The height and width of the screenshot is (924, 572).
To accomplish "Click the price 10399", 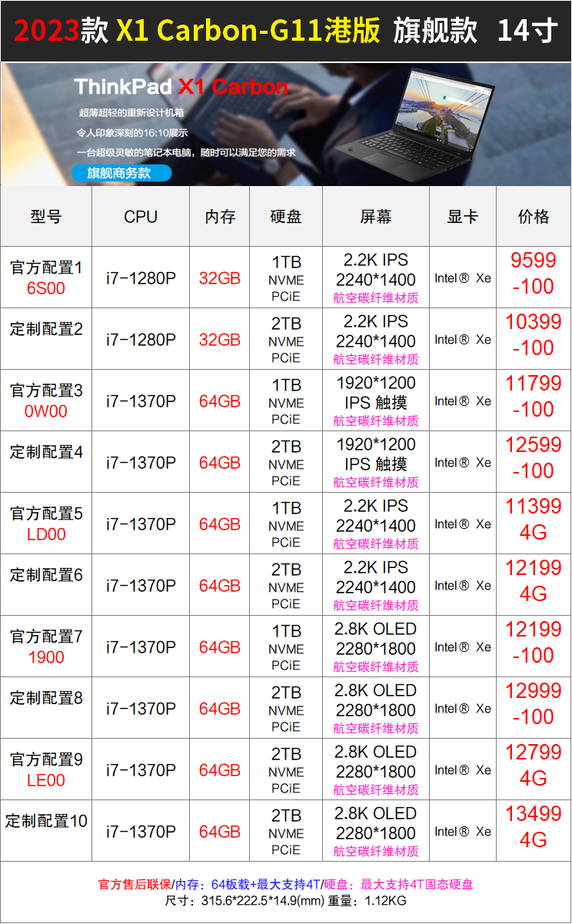I will tap(534, 321).
